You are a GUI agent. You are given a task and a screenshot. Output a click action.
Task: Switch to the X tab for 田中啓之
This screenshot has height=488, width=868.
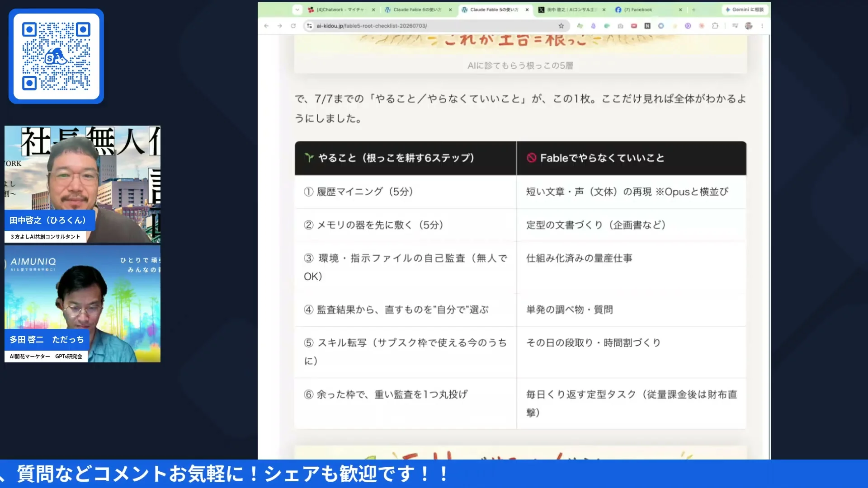pos(571,9)
